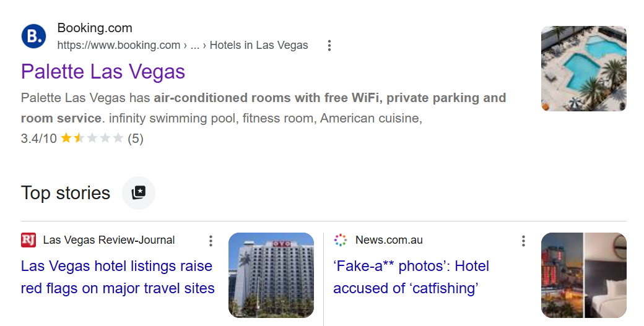This screenshot has height=326, width=644.
Task: Click the Booking.com site name text
Action: point(95,28)
